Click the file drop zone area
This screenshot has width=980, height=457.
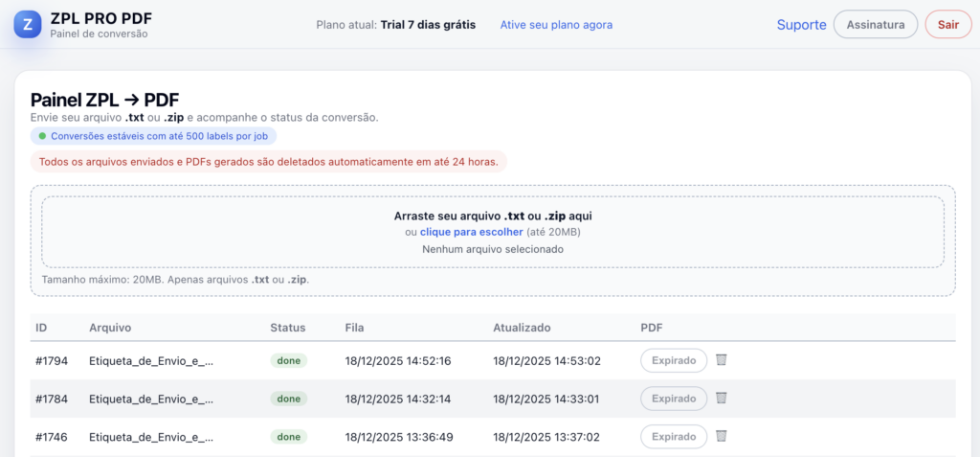pos(493,232)
